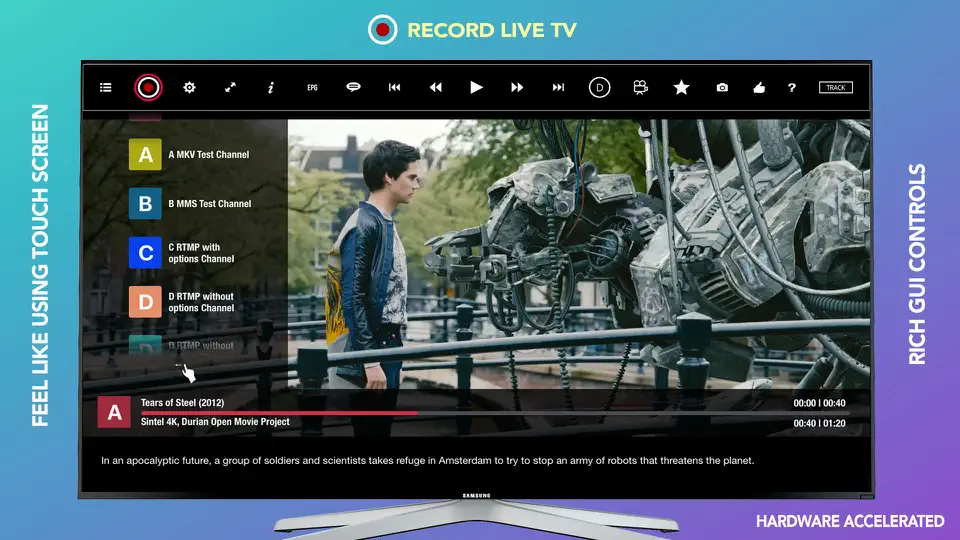
Task: Open the channel list menu icon
Action: 105,88
